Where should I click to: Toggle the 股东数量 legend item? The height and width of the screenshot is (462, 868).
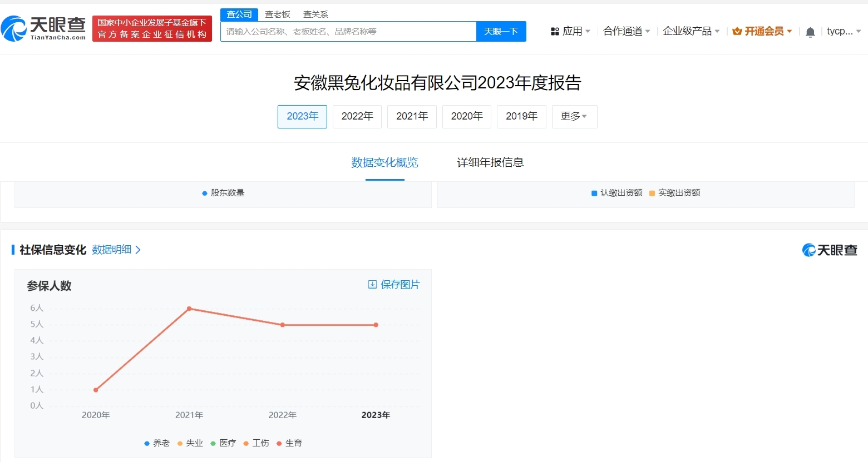coord(223,193)
